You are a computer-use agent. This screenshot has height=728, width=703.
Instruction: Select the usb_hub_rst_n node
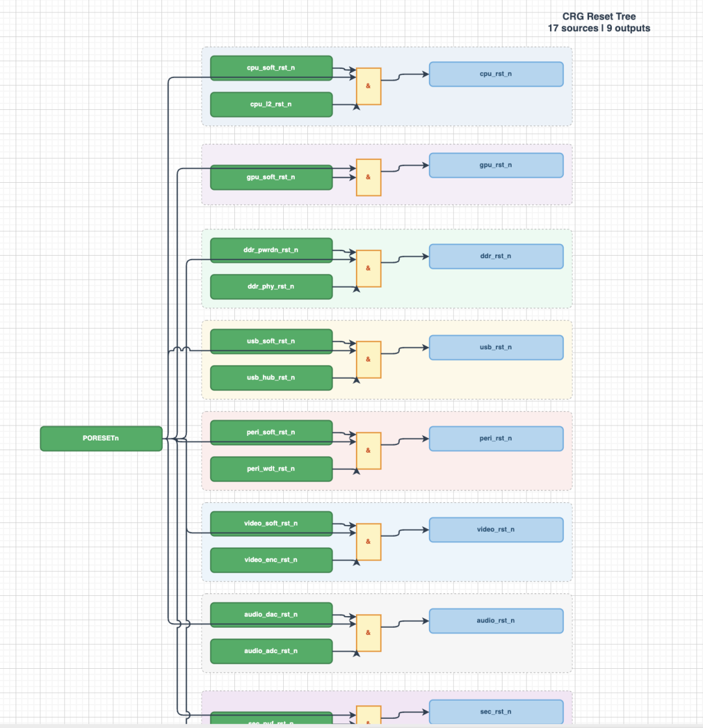(x=271, y=378)
